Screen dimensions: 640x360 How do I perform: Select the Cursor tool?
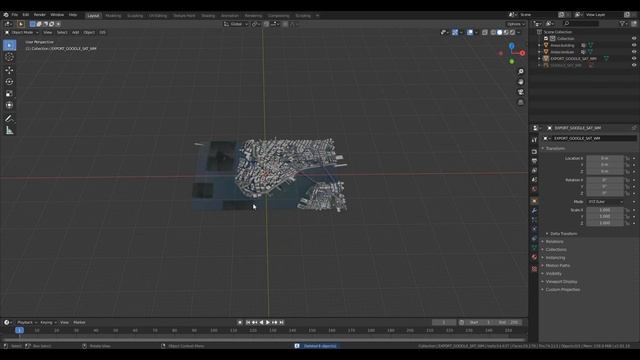(x=9, y=58)
